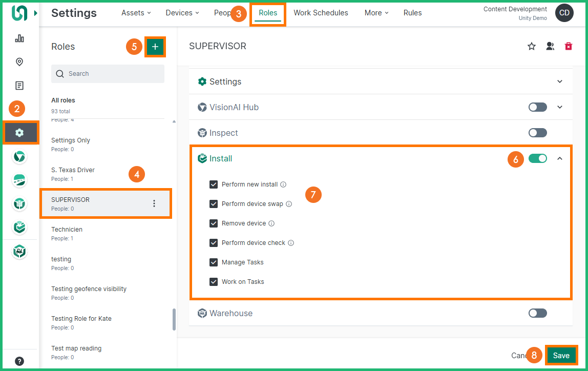588x371 pixels.
Task: Click the help question mark icon
Action: 19,361
